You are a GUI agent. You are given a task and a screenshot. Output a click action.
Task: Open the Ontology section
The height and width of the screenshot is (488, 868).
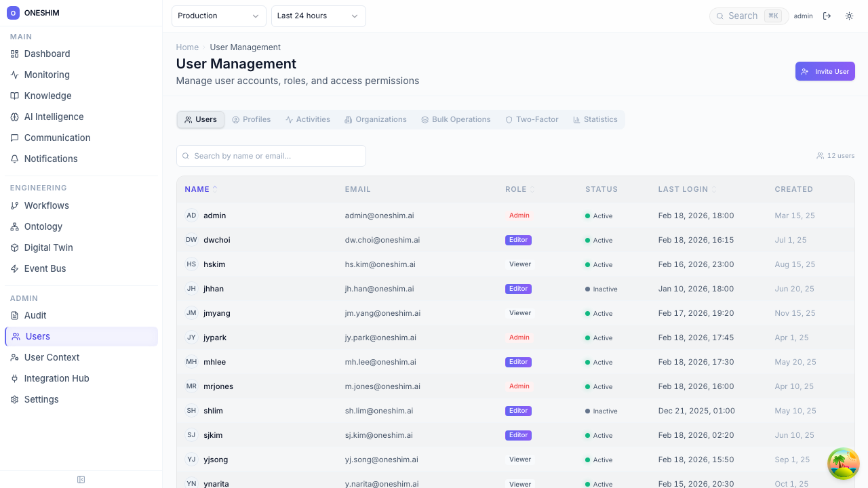43,226
